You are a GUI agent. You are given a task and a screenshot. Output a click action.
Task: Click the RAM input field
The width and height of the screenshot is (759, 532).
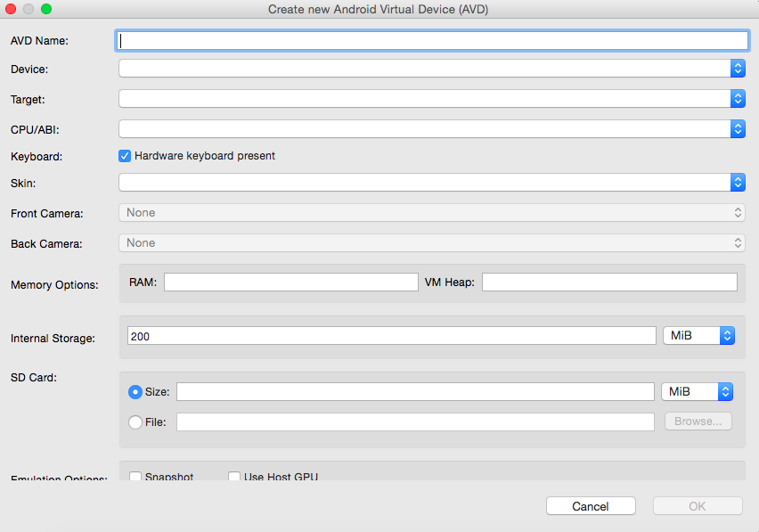291,282
